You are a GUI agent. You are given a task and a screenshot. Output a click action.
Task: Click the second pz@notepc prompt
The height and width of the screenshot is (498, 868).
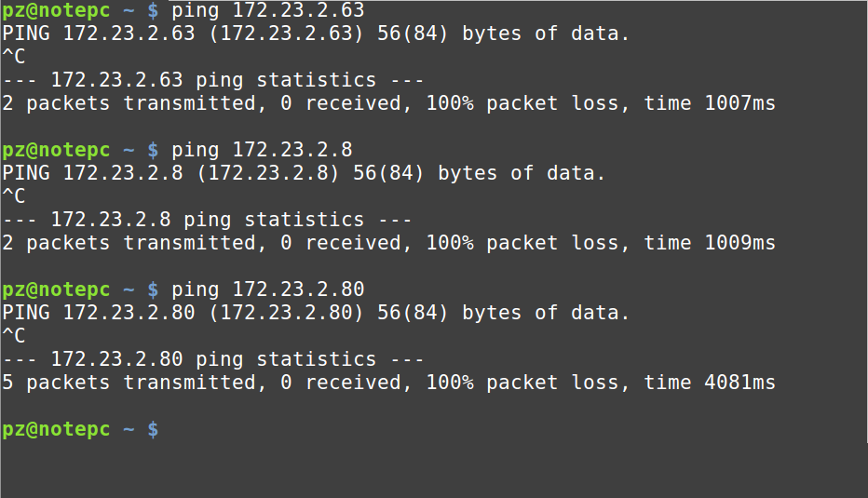[56, 150]
